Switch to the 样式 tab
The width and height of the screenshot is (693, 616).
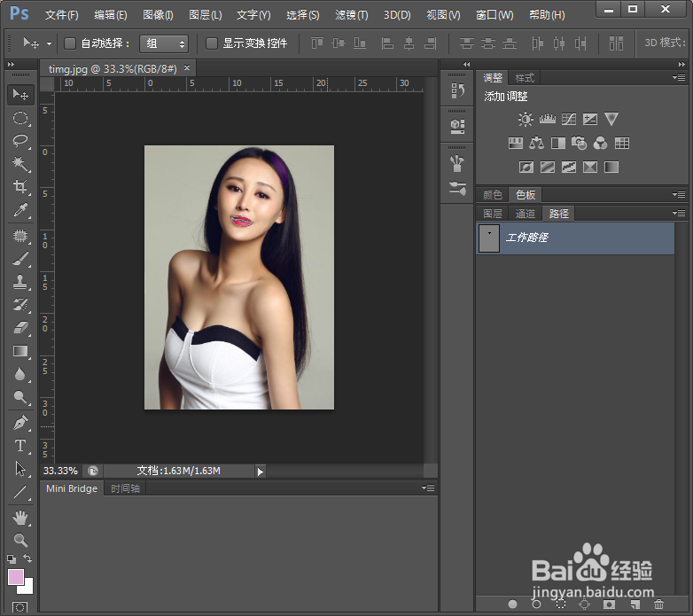click(525, 78)
